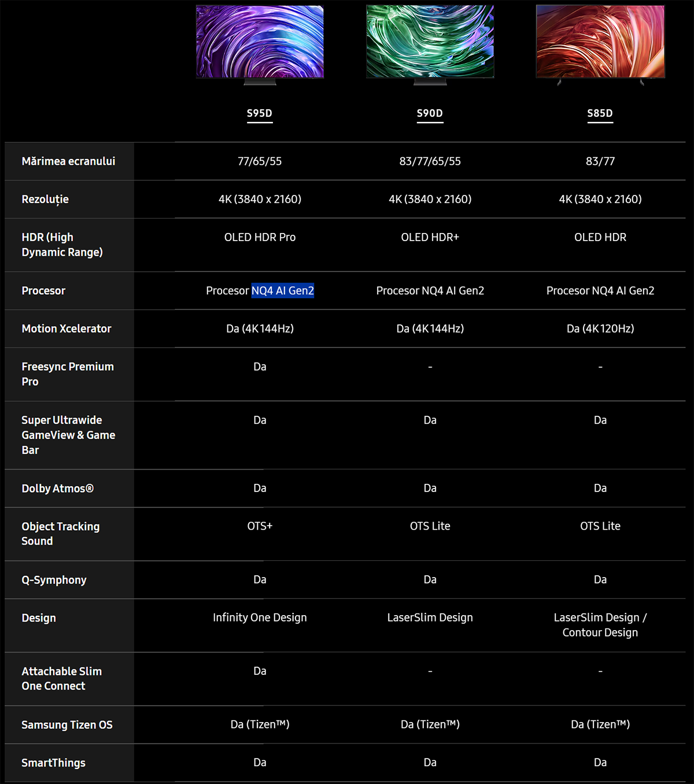Click the Freesync Premium Pro label
Screen dimensions: 694x784
(x=68, y=374)
